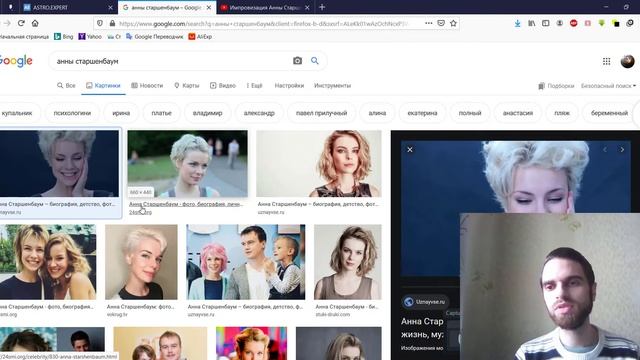Expand Безопасный поиск dropdown
This screenshot has height=360, width=640.
pos(608,86)
